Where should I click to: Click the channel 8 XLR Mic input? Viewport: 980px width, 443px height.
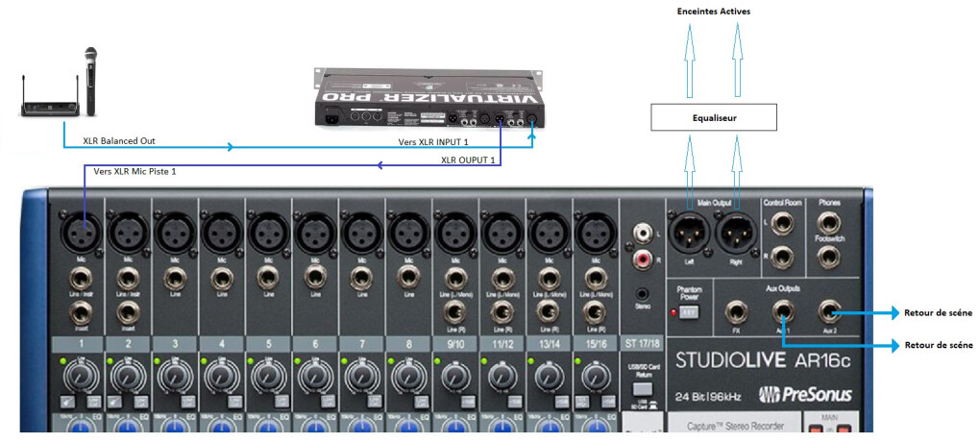[x=408, y=233]
